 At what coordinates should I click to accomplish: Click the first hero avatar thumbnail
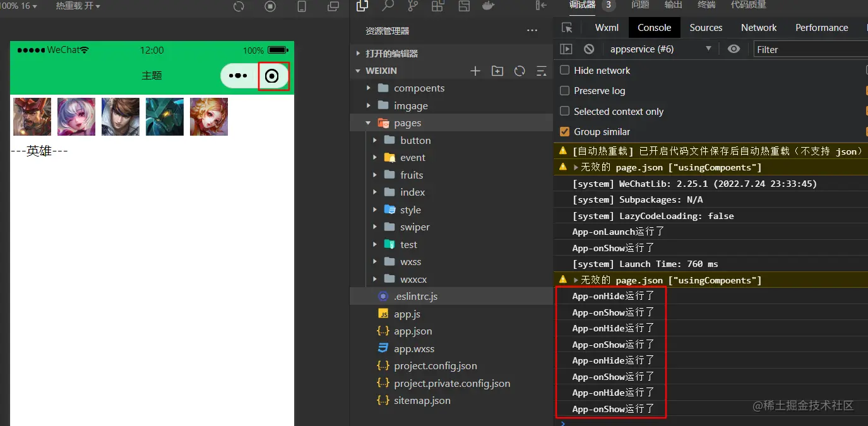pyautogui.click(x=32, y=117)
